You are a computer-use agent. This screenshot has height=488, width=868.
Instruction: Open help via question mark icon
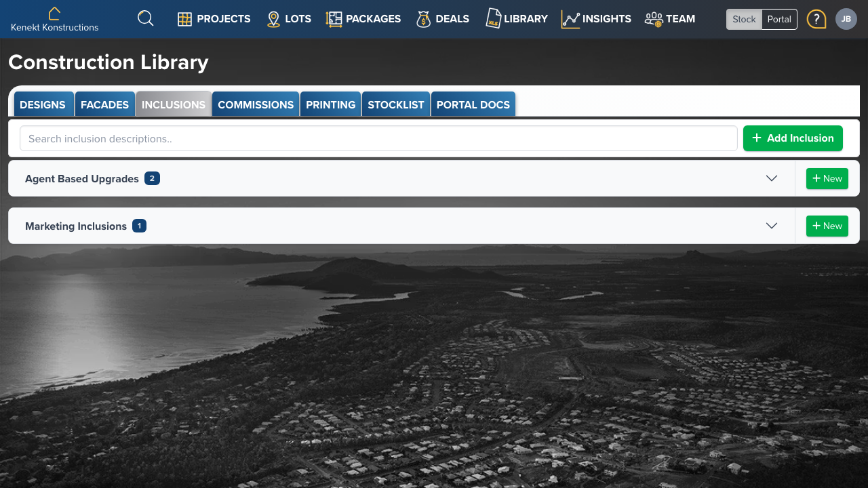(816, 19)
